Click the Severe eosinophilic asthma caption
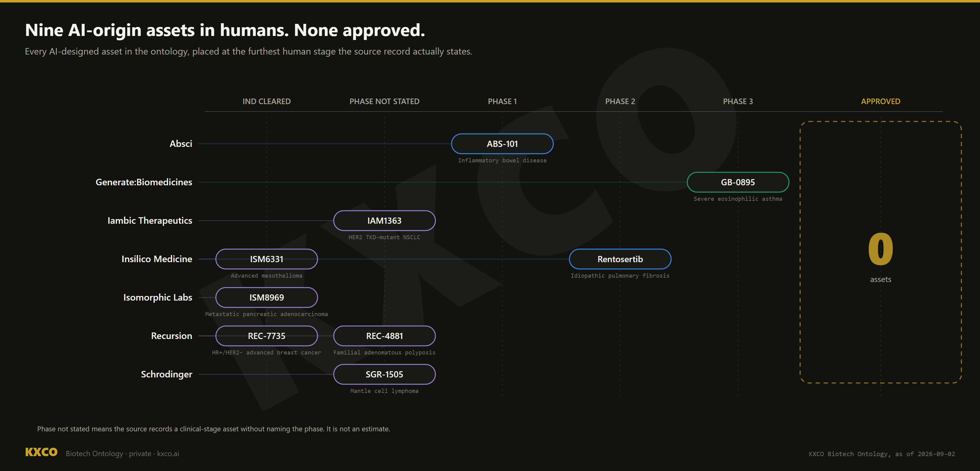Image resolution: width=980 pixels, height=471 pixels. point(738,199)
